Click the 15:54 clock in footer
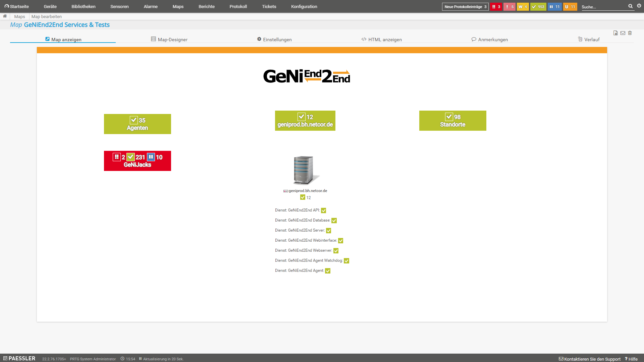This screenshot has width=644, height=362. 128,359
